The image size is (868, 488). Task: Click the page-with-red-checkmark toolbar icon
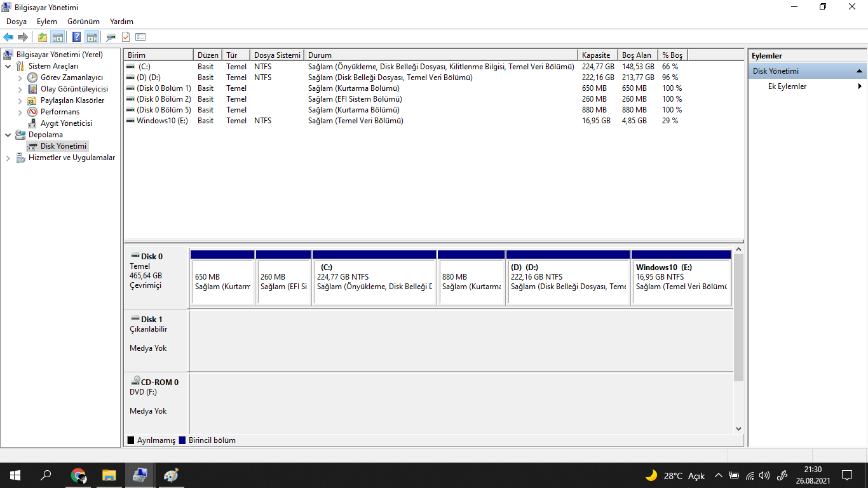tap(126, 37)
